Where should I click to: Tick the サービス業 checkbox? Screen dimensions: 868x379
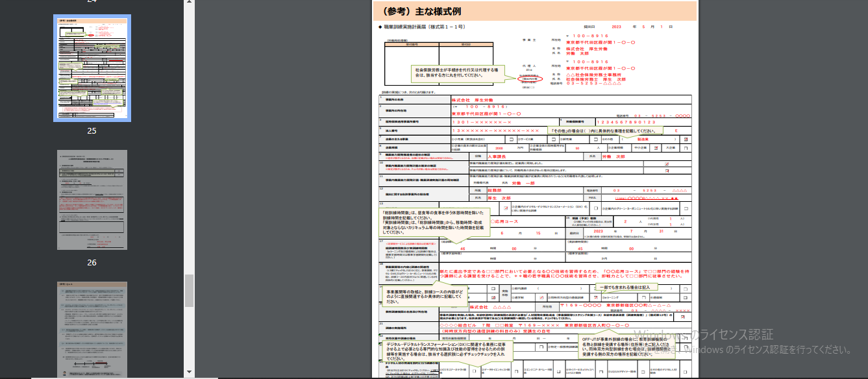coord(554,140)
